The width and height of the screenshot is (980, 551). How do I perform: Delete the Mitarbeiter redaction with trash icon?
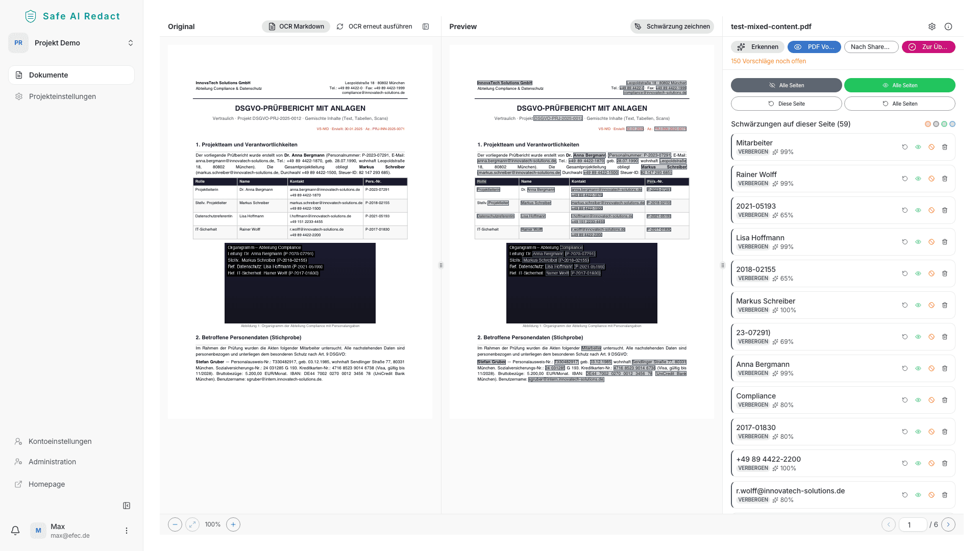click(x=945, y=147)
